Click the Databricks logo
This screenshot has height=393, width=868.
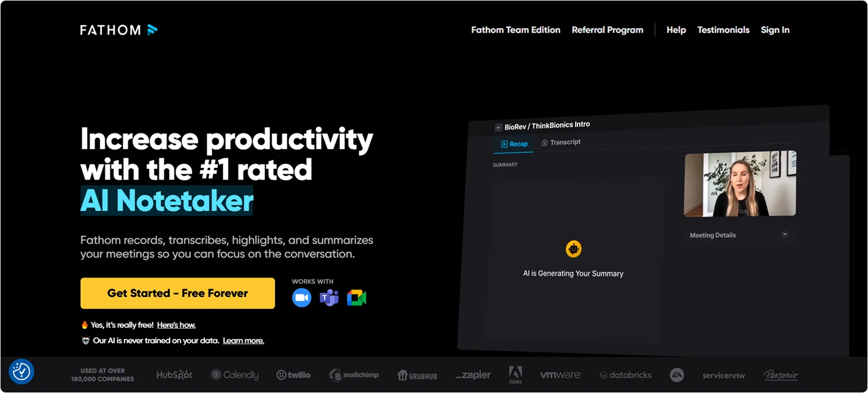[626, 375]
